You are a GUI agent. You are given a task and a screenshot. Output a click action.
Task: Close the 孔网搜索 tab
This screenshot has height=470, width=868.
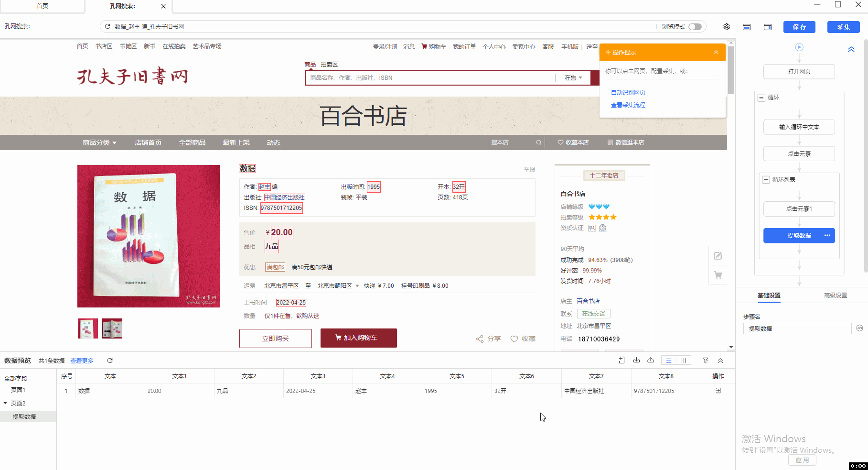click(163, 6)
